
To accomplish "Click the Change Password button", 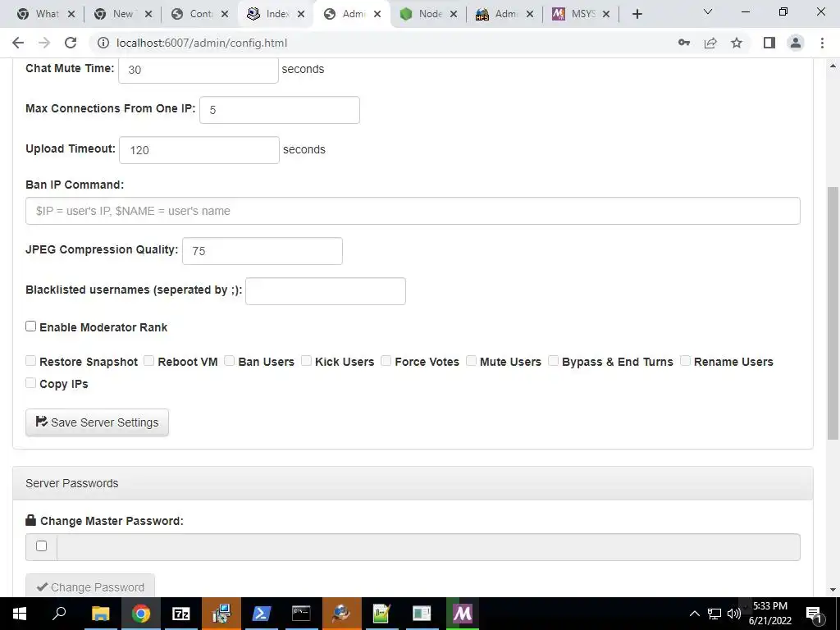I will (90, 587).
